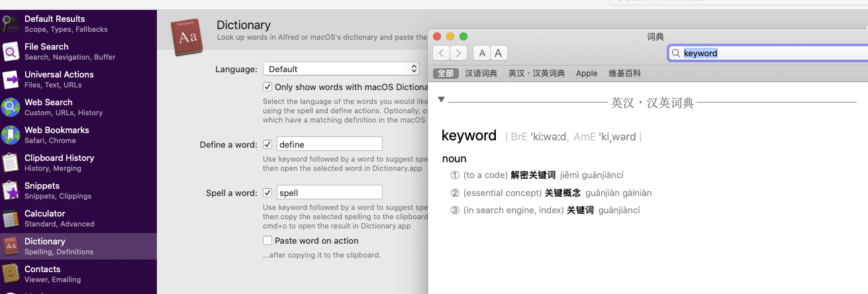Image resolution: width=868 pixels, height=294 pixels.
Task: Decrease font size with small A button
Action: click(482, 54)
